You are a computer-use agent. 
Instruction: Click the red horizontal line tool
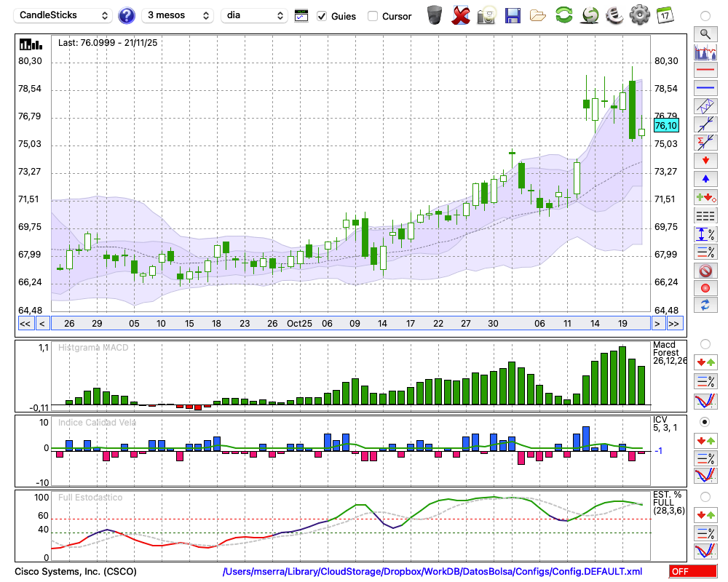coord(705,71)
